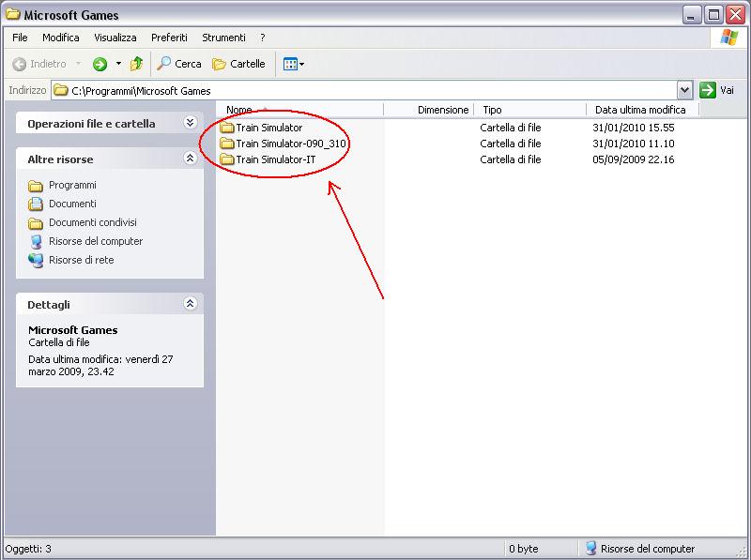Image resolution: width=751 pixels, height=560 pixels.
Task: Open Cerca search tool
Action: click(179, 64)
